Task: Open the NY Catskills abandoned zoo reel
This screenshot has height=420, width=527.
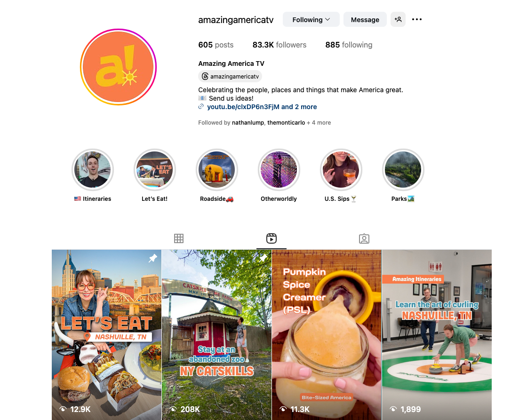Action: click(x=217, y=335)
